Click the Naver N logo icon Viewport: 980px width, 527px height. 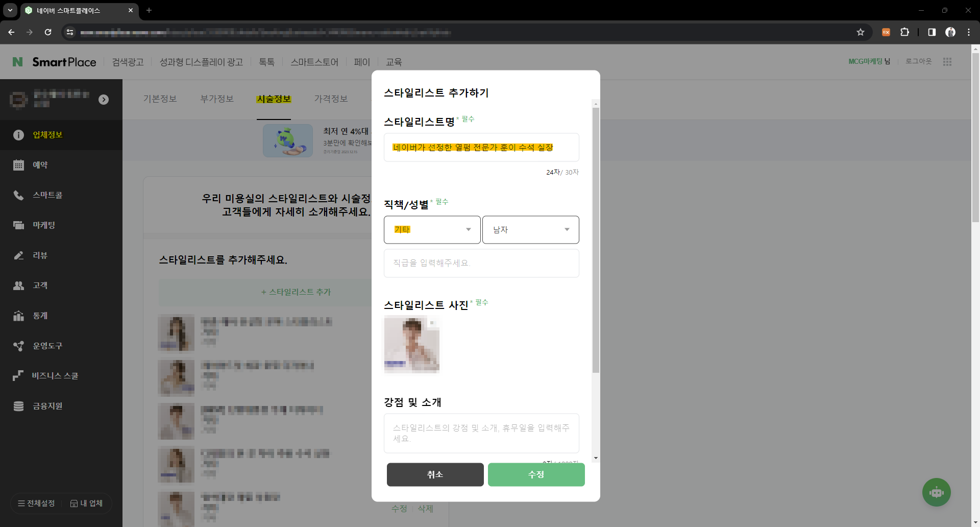18,62
